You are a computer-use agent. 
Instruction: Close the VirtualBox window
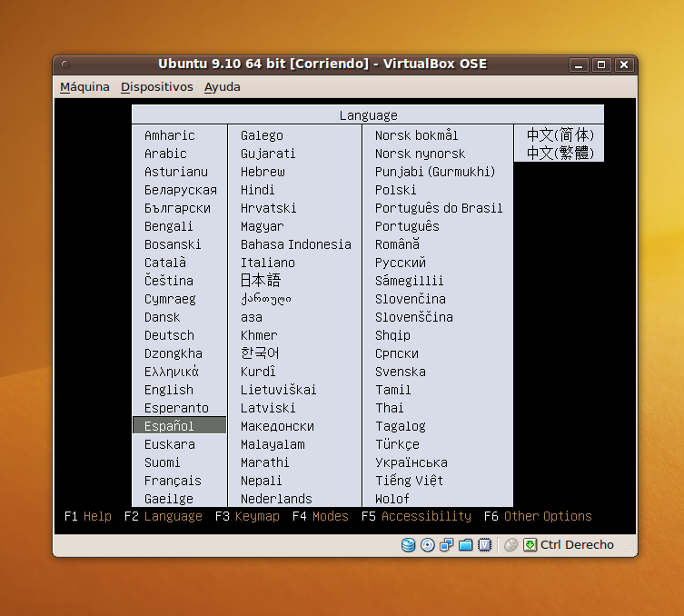[624, 65]
